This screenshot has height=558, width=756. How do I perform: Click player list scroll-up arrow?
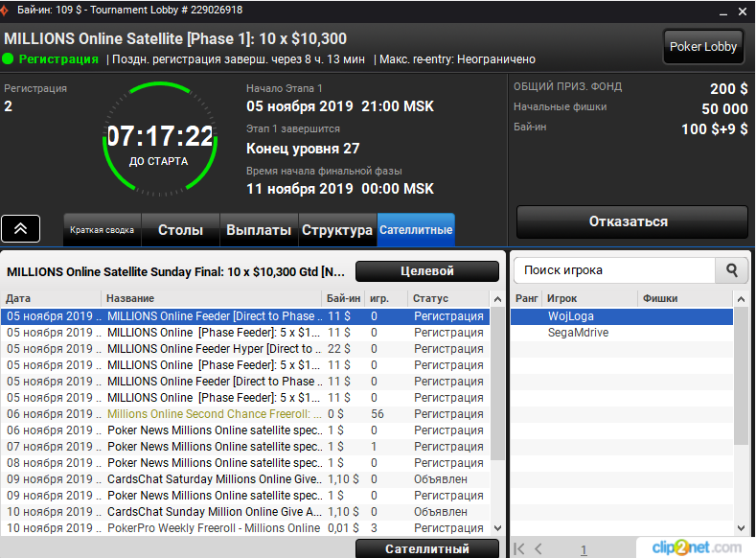click(x=741, y=299)
